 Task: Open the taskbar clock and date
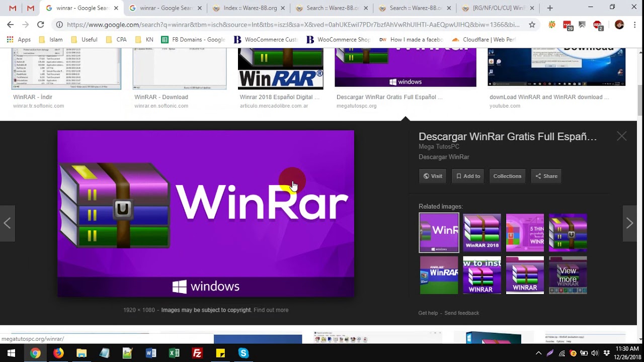626,353
